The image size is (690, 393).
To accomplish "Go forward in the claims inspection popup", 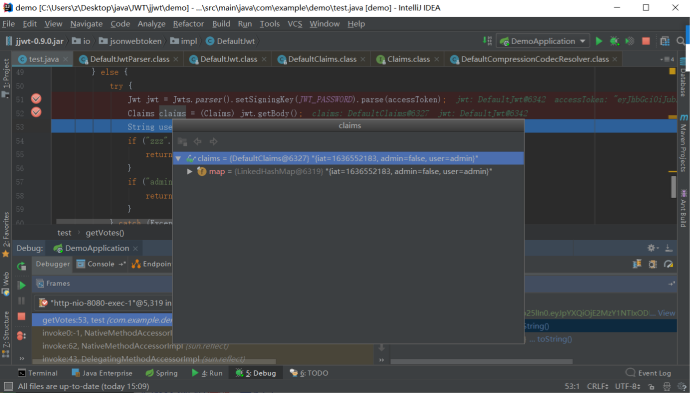I will point(213,141).
